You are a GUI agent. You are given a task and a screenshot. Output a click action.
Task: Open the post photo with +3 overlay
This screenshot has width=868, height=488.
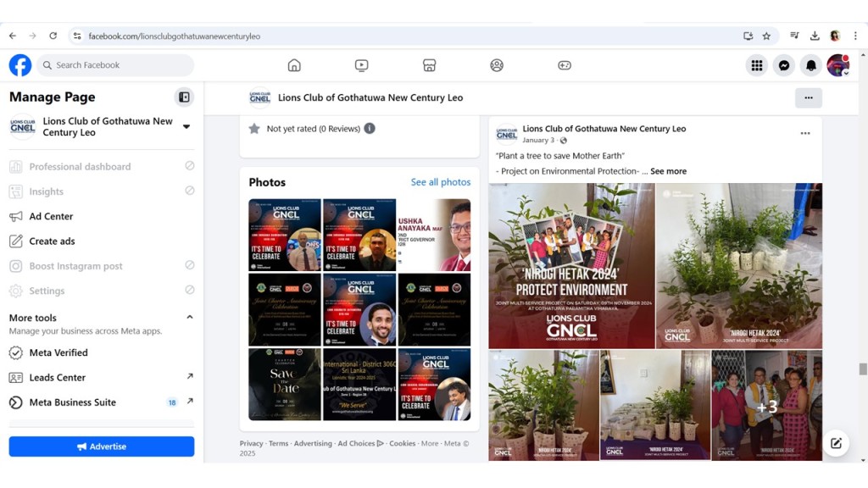pyautogui.click(x=766, y=406)
